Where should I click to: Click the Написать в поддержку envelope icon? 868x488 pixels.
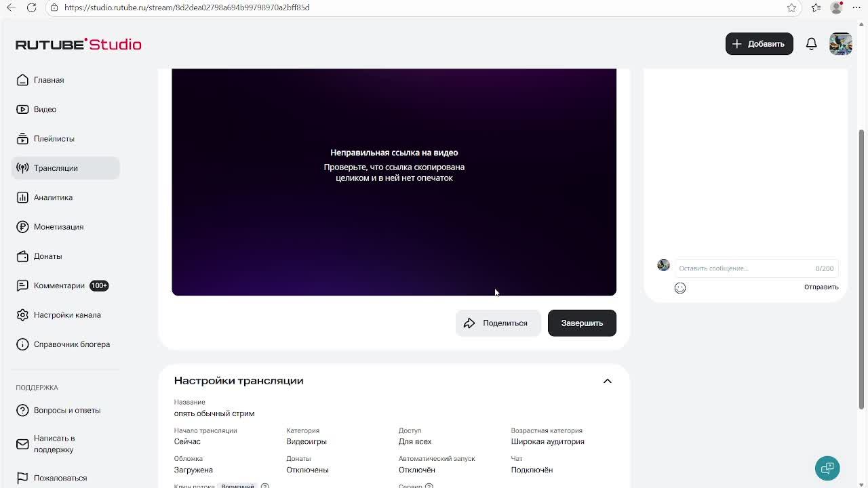pyautogui.click(x=22, y=444)
